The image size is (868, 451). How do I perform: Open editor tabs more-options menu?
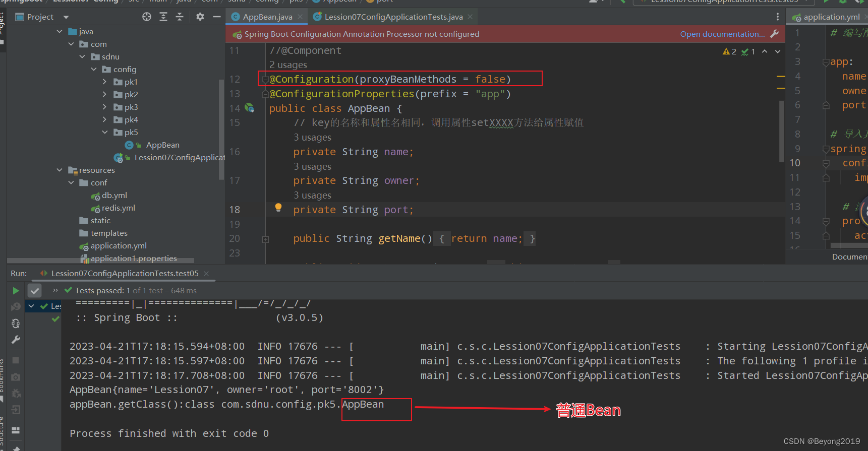[x=777, y=17]
